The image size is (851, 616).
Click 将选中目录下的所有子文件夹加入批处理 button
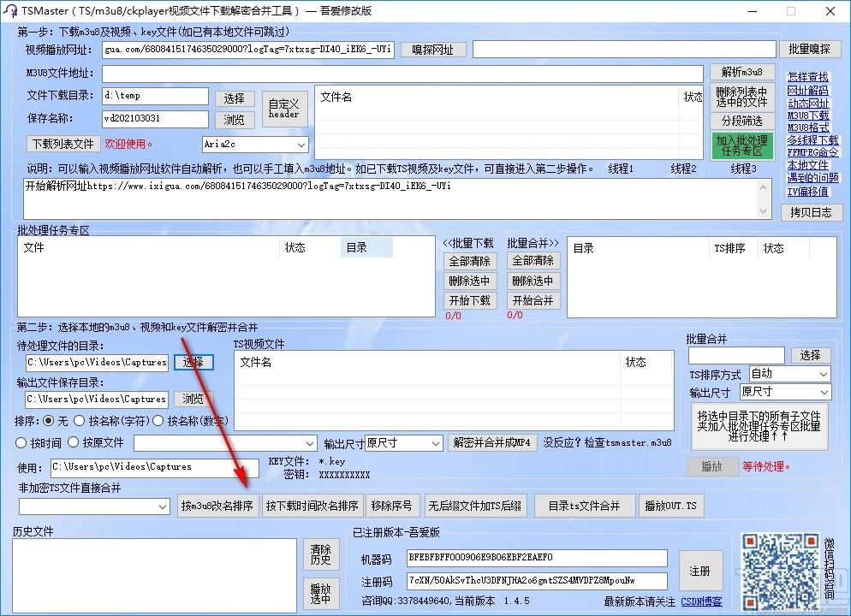click(x=759, y=426)
